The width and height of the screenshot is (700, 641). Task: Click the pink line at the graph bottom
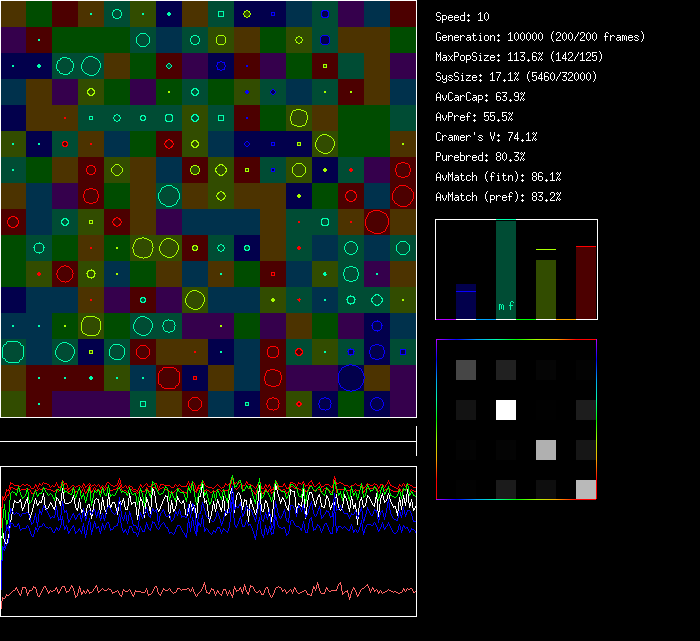click(x=200, y=590)
